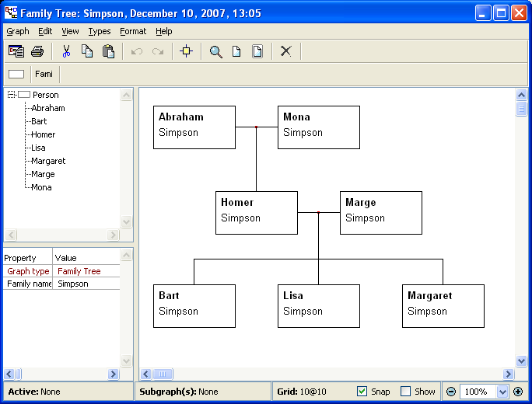Click the red point between Homer and Marge

coord(318,213)
